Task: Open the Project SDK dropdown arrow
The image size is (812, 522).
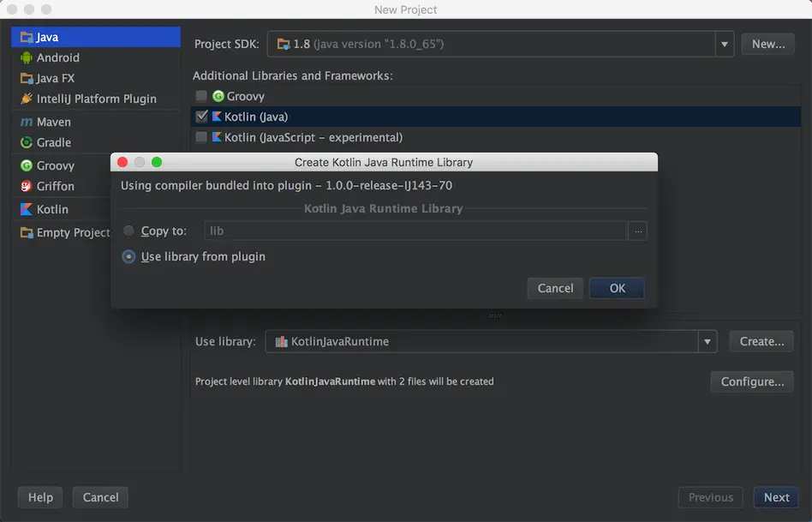Action: (x=725, y=44)
